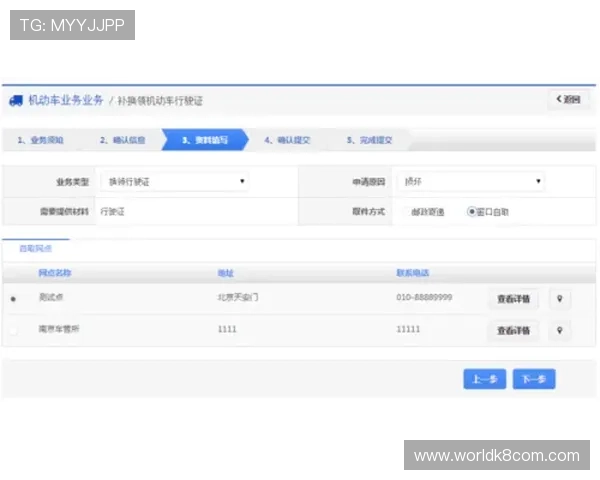Click the 上一步 previous button
This screenshot has width=600, height=480.
pos(484,379)
